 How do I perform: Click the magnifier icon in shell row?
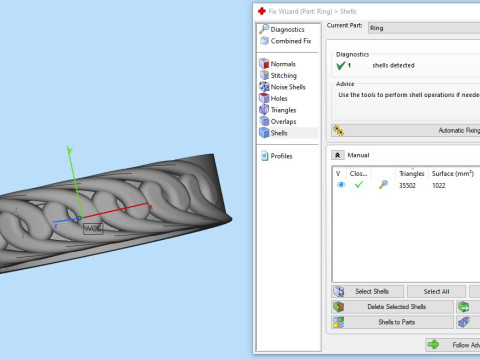click(x=383, y=184)
